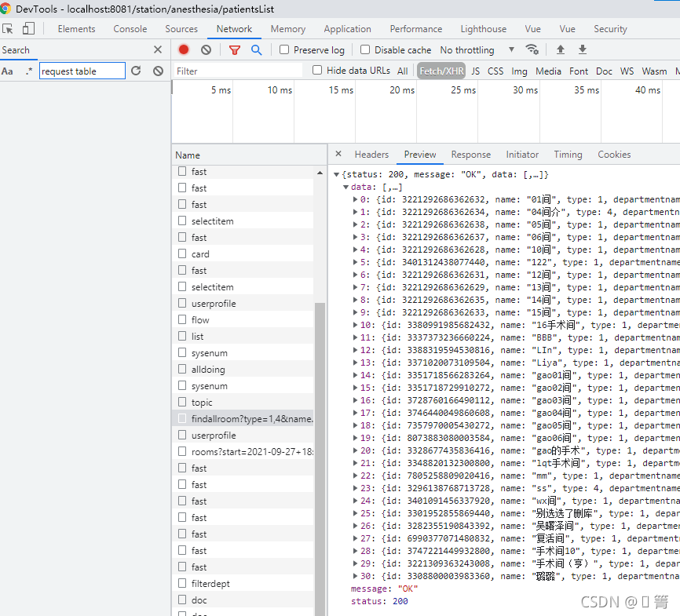Collapse the data array node

tap(346, 187)
